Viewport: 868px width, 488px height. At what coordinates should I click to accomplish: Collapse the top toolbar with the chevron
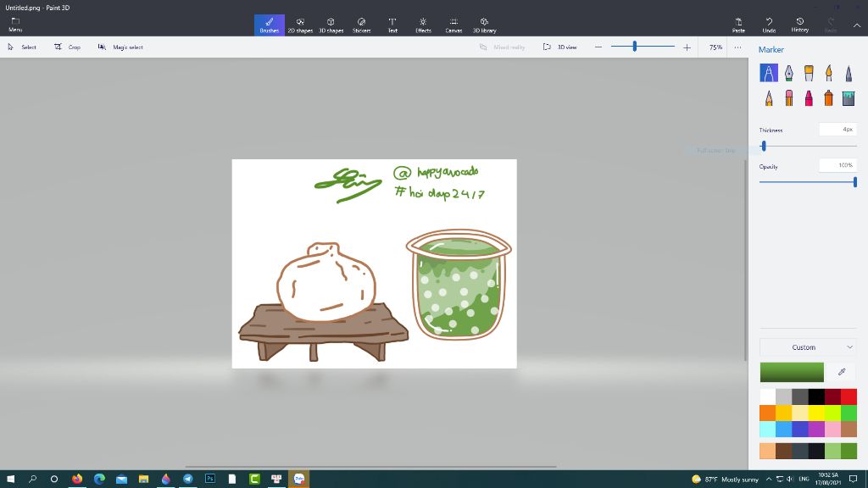point(856,25)
